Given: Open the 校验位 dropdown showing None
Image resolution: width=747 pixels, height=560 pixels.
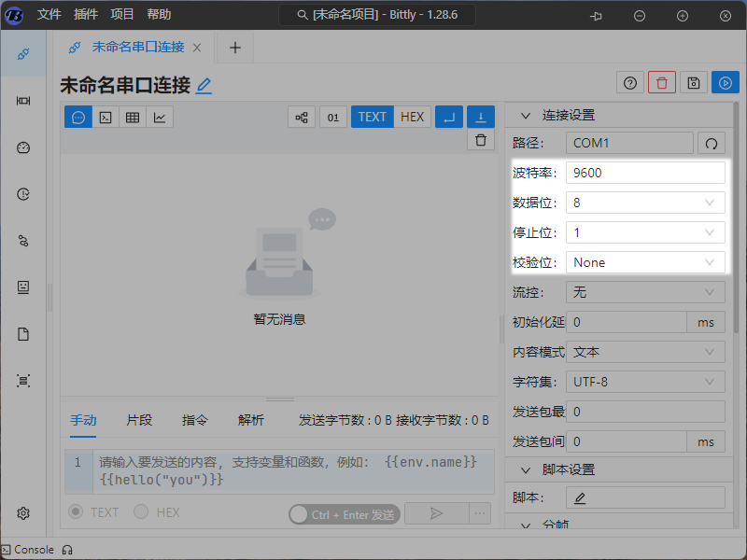Looking at the screenshot, I should 645,262.
